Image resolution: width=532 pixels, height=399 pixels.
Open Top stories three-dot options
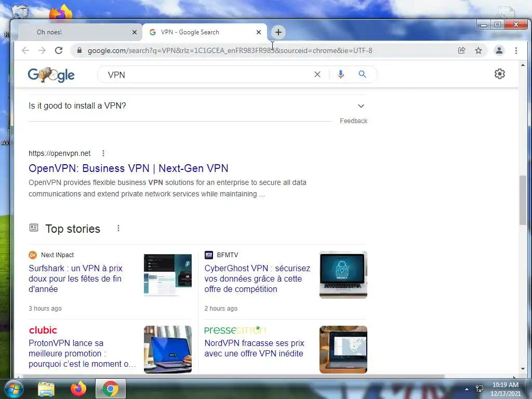(118, 229)
